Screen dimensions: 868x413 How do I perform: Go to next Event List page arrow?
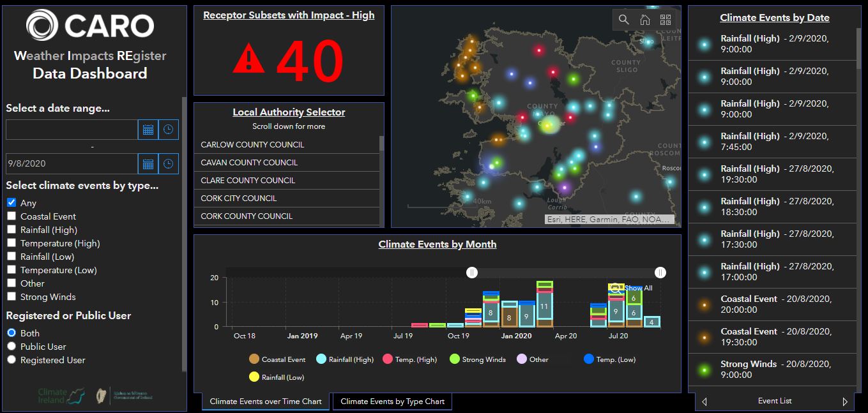pos(845,402)
